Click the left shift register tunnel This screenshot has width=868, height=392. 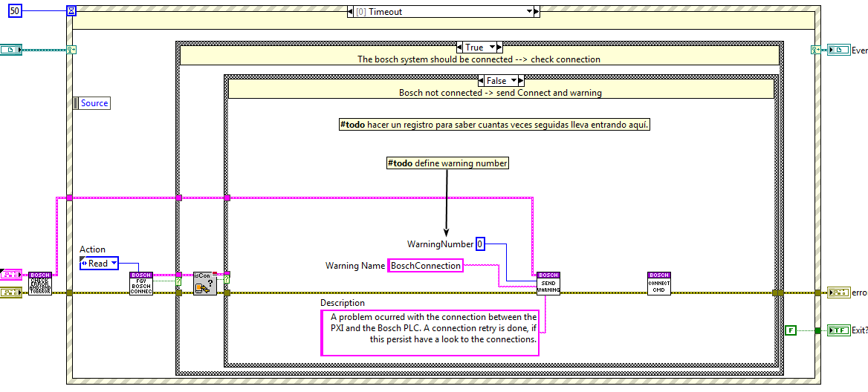click(x=71, y=50)
